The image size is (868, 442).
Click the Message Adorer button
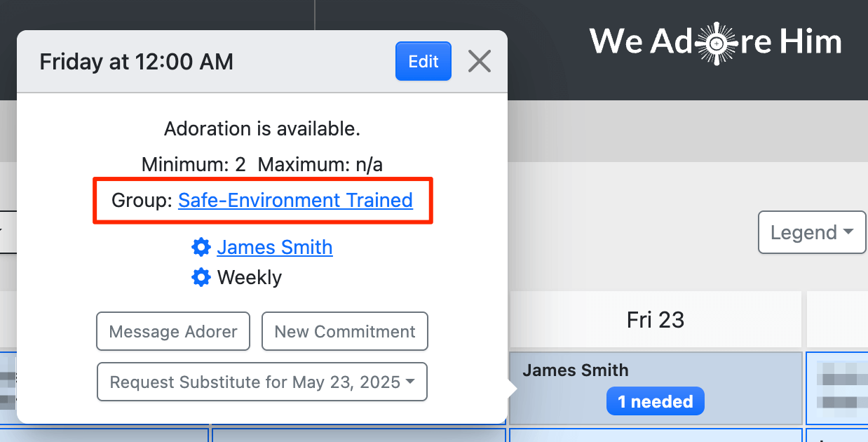coord(173,331)
